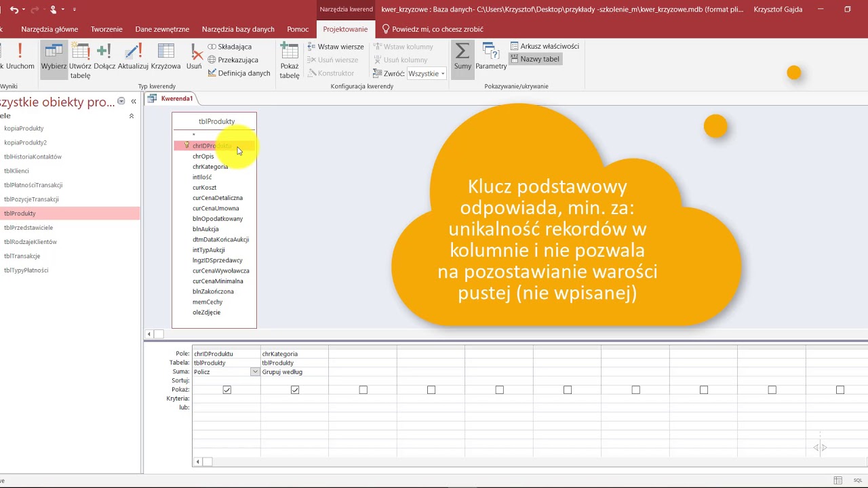This screenshot has width=868, height=488.
Task: Toggle Nazwy tabel table names row
Action: pyautogui.click(x=535, y=59)
